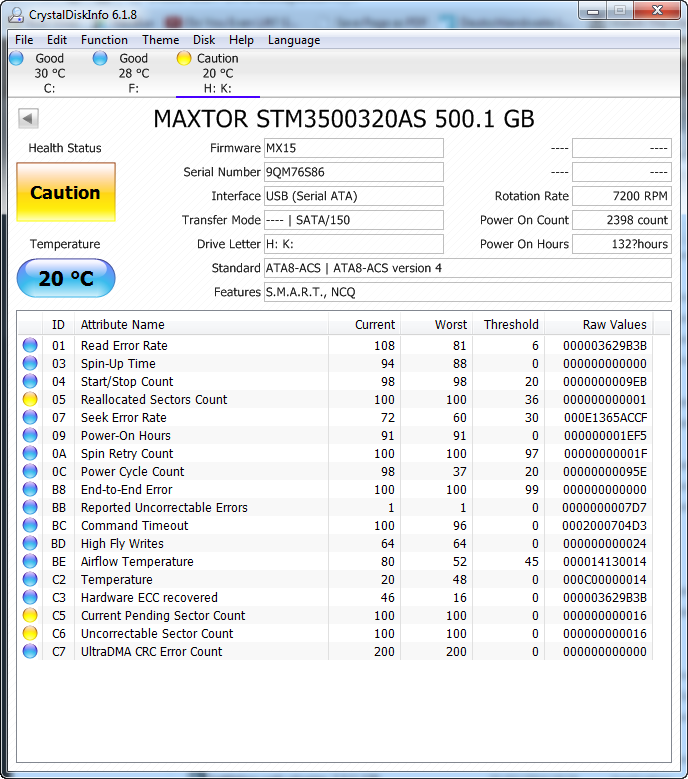Click raw value 0000000009EB for Start/Stop Count
The width and height of the screenshot is (688, 779).
(605, 381)
